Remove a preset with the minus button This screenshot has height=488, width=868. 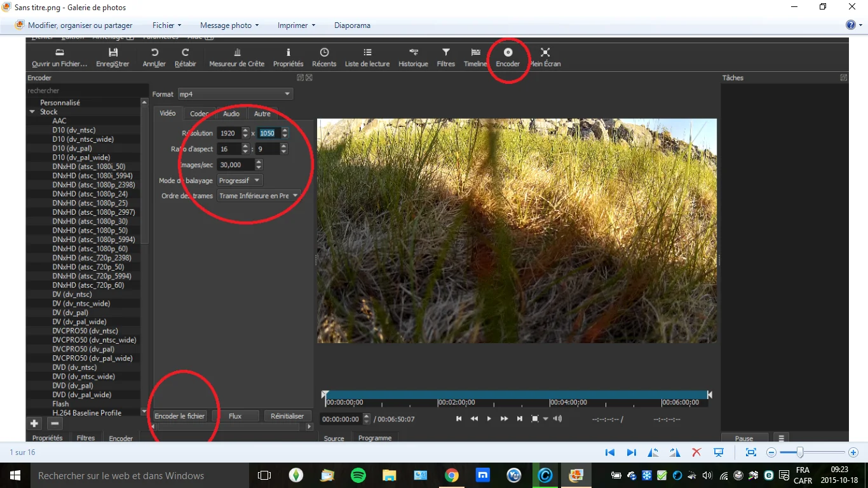[55, 423]
